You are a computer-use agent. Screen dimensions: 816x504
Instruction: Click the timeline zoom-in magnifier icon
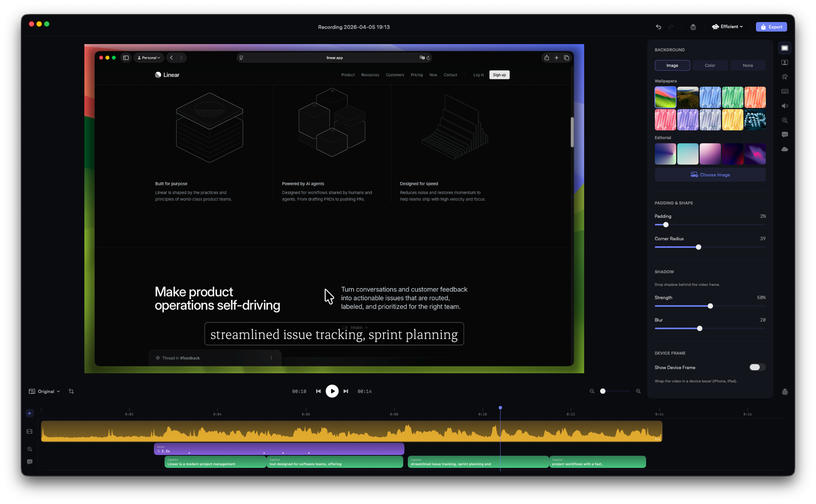pyautogui.click(x=638, y=391)
